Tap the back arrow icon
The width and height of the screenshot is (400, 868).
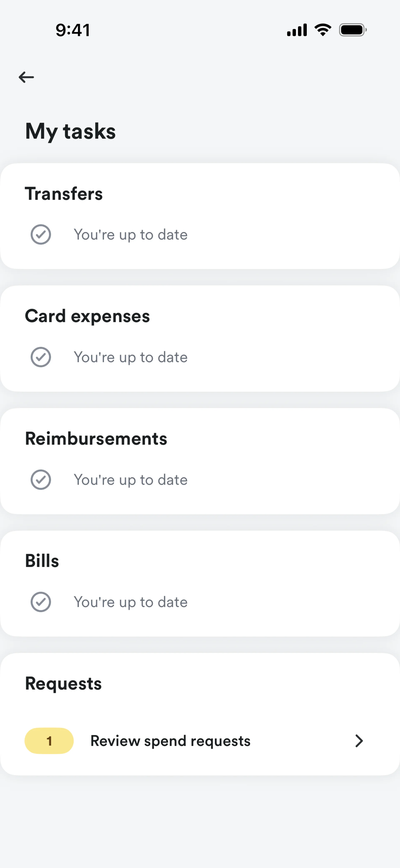(x=26, y=77)
